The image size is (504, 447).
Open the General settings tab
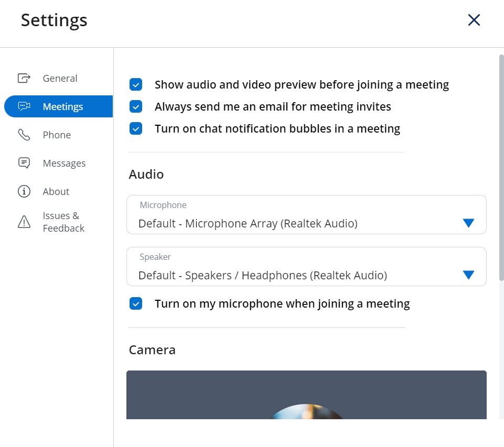click(59, 78)
